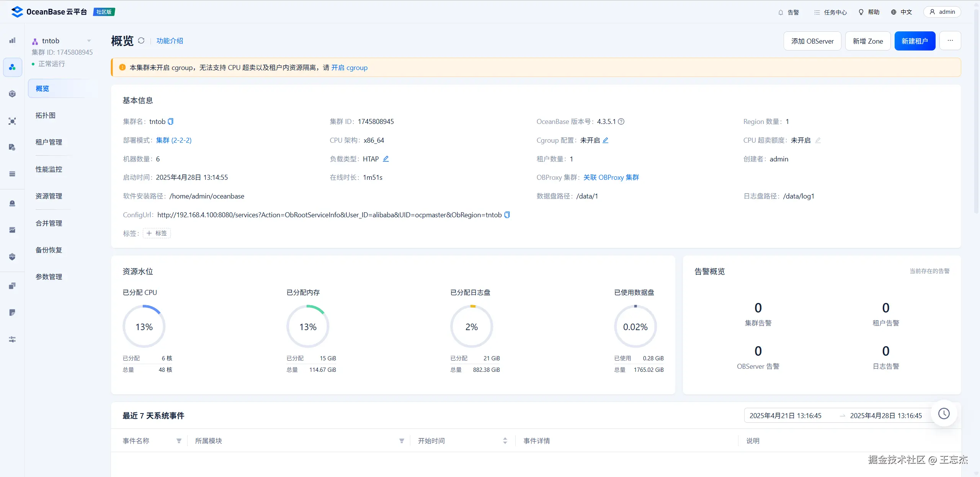Click the 开启 cgroup link

tap(349, 68)
